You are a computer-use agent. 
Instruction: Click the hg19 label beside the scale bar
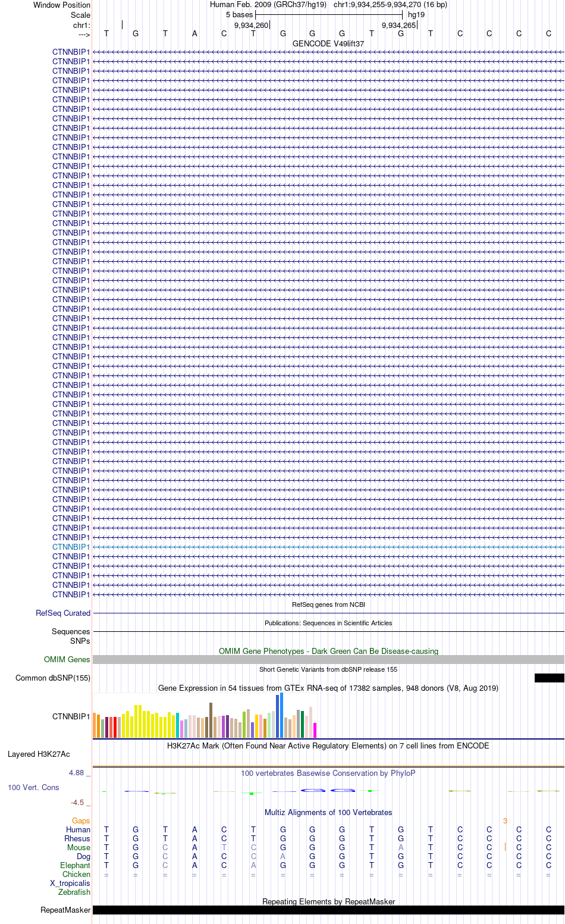pyautogui.click(x=416, y=15)
